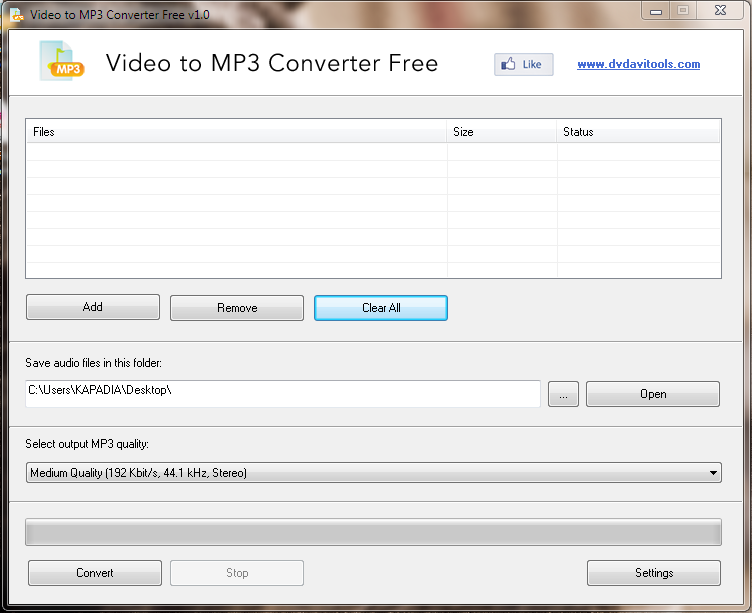Close the Video to MP3 Converter window

pyautogui.click(x=720, y=11)
